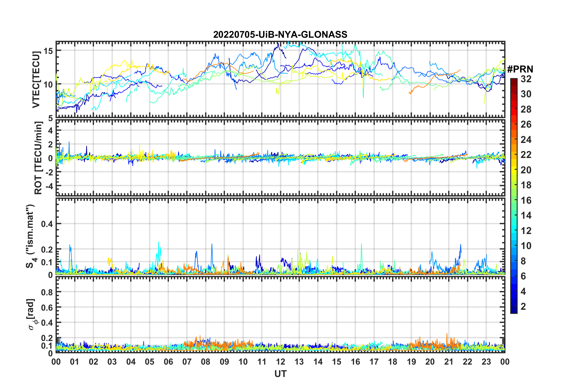This screenshot has width=561, height=392.
Task: Pick the dark red top of the PRN colorbar
Action: tap(514, 82)
